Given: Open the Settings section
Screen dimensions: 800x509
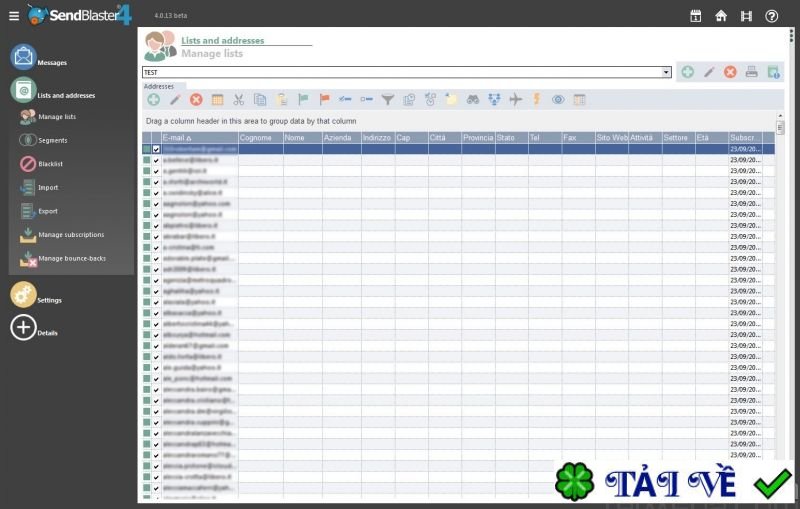Looking at the screenshot, I should tap(36, 295).
